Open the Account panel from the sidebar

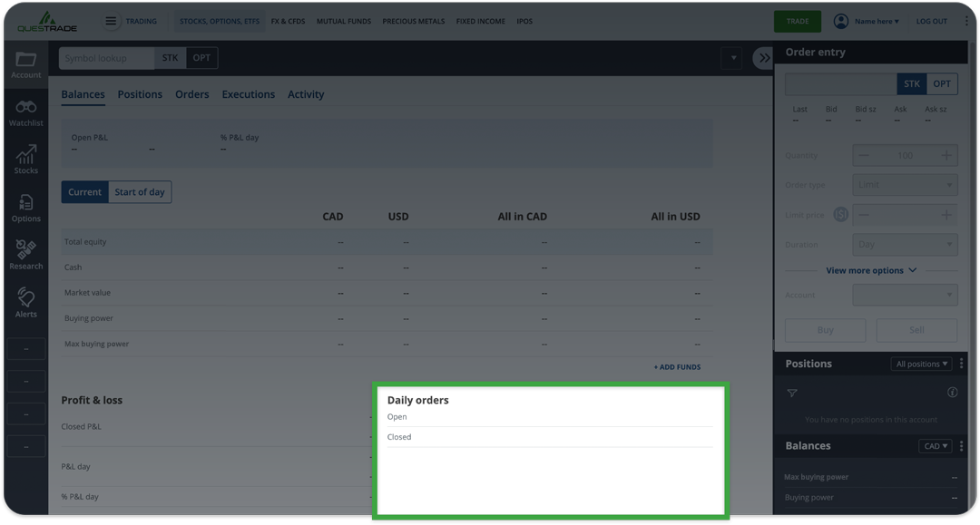[x=25, y=63]
